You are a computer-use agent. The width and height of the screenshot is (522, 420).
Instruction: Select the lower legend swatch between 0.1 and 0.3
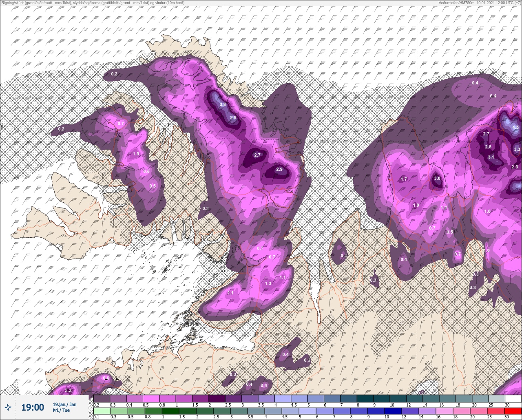[x=102, y=411]
